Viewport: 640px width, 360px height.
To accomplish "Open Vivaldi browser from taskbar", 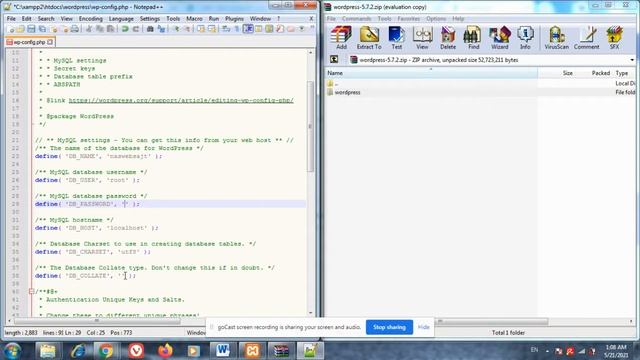I will 136,351.
